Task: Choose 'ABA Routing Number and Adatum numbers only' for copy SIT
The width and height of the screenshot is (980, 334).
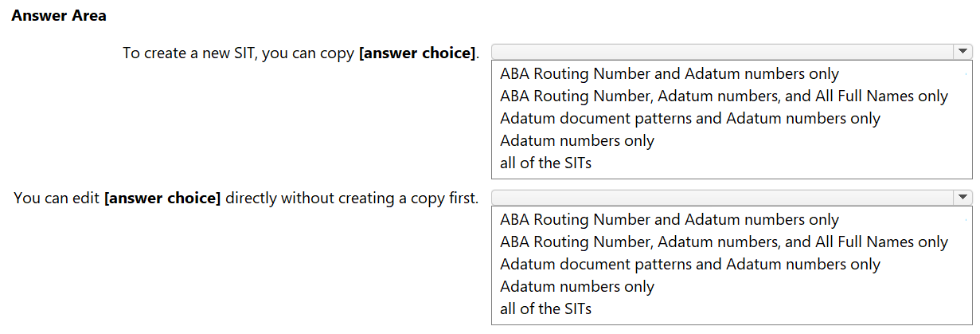Action: click(x=670, y=74)
